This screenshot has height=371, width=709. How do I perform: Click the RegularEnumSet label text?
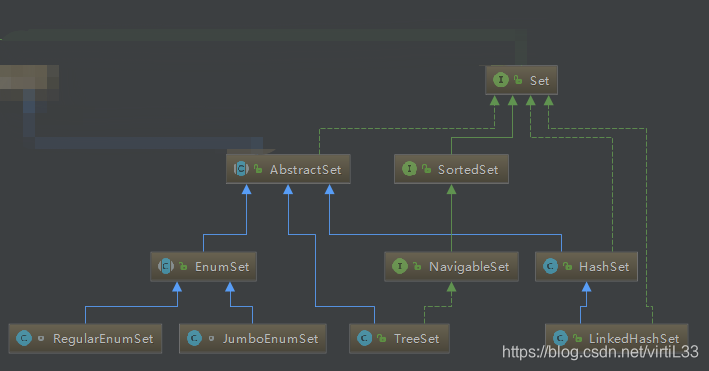[x=103, y=339]
